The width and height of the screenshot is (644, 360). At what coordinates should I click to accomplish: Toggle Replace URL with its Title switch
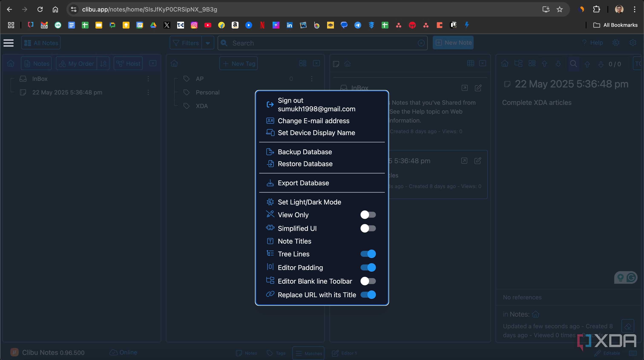(368, 294)
